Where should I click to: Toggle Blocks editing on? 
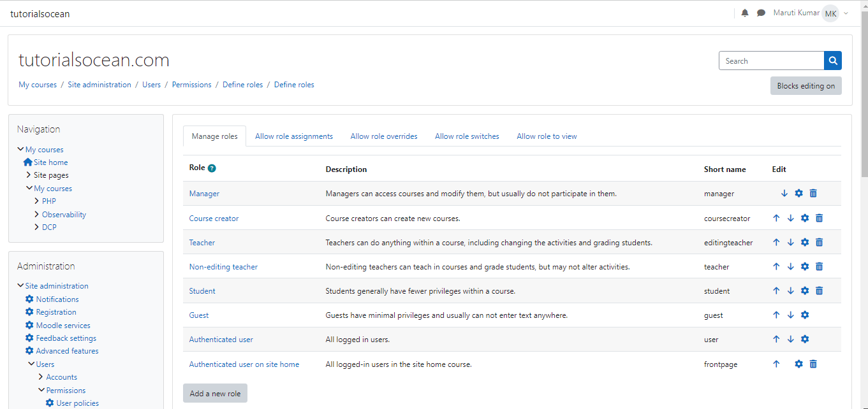click(805, 85)
